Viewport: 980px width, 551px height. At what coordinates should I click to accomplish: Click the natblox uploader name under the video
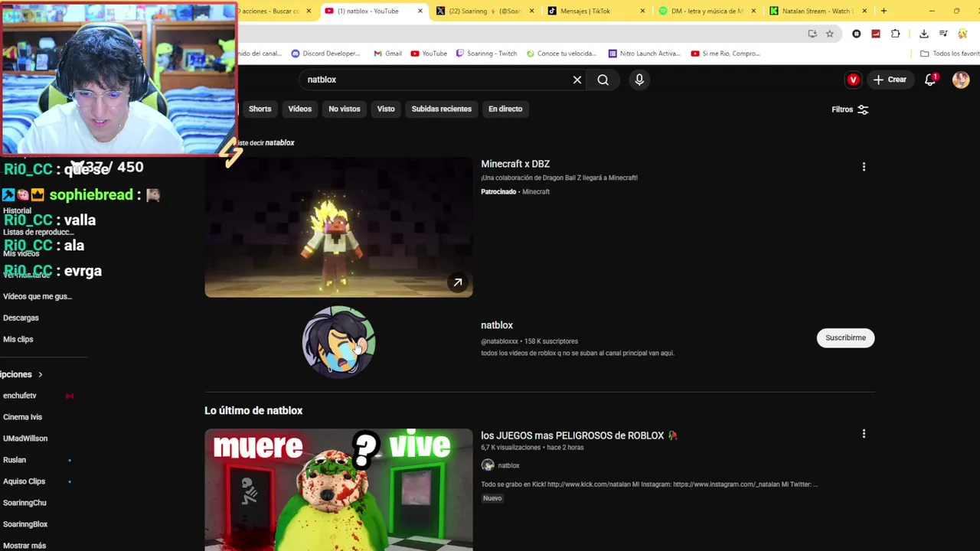click(508, 465)
